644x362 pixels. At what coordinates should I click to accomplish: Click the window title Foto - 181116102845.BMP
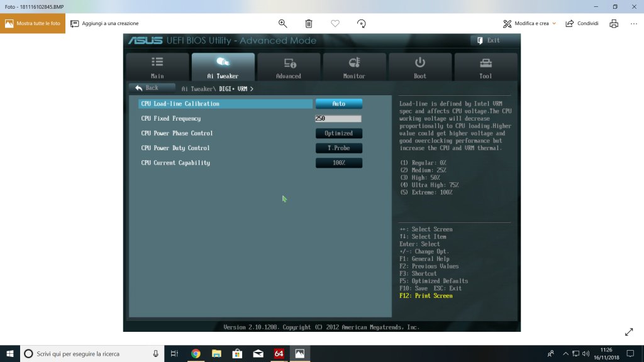(x=34, y=6)
